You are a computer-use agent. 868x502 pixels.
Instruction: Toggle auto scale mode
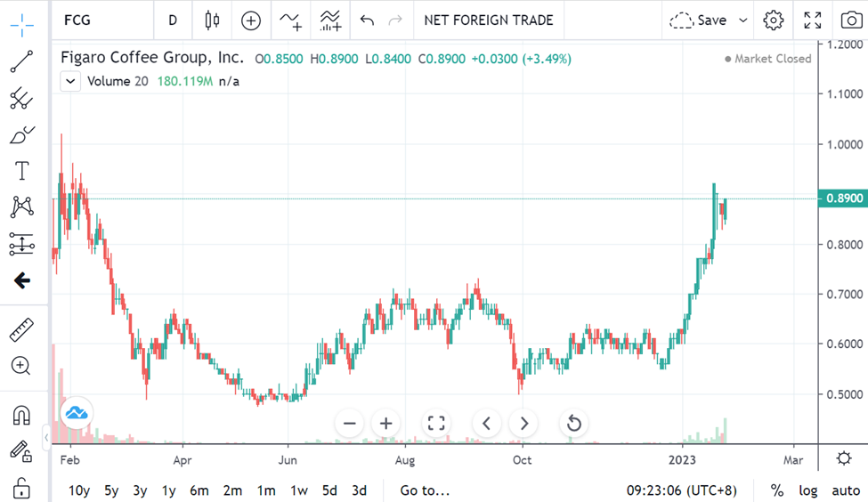(846, 490)
